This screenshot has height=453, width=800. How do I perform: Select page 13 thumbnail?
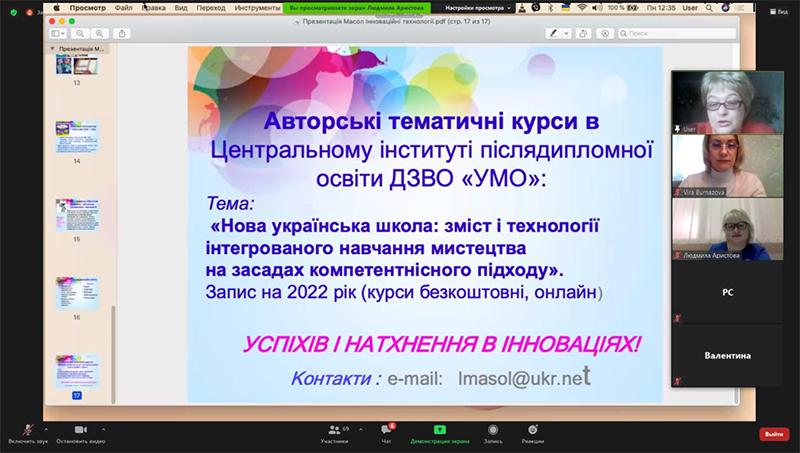click(77, 65)
